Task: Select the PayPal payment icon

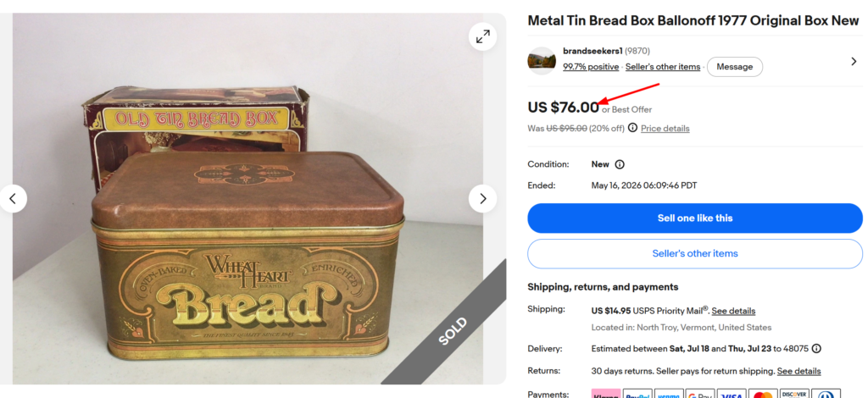Action: click(637, 395)
